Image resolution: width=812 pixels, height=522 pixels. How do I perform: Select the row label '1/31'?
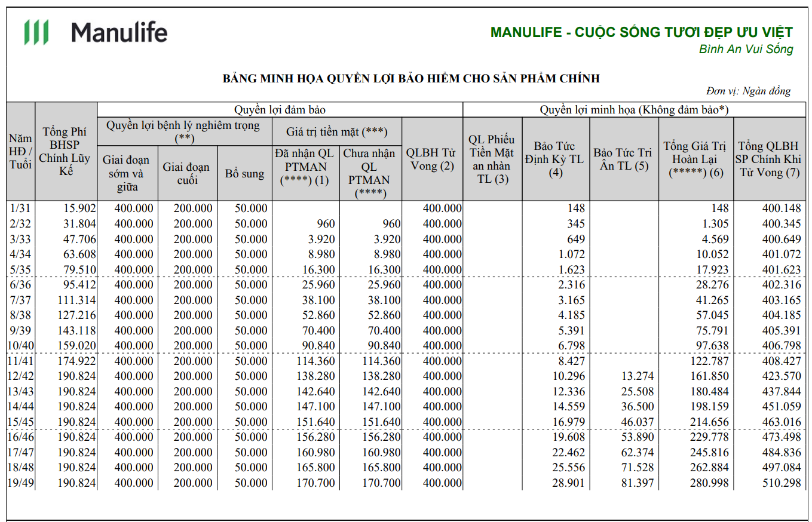click(21, 208)
